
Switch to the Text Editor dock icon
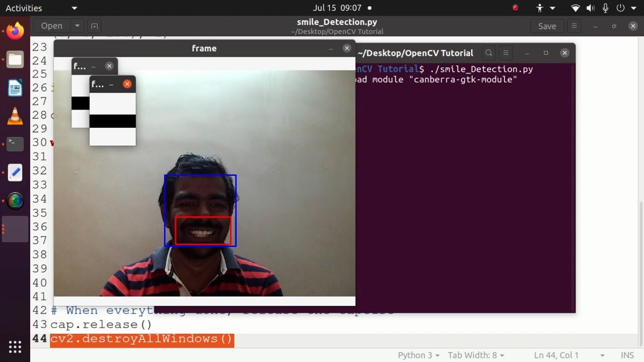(15, 172)
